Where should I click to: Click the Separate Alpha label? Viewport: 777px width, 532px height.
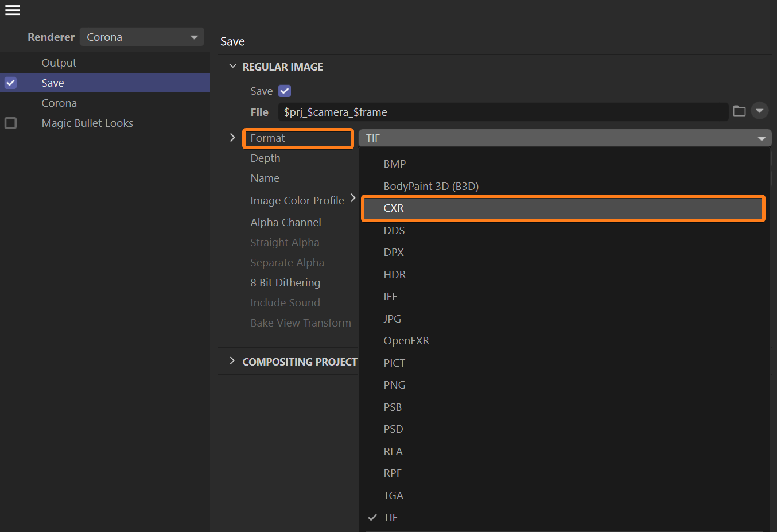point(287,262)
